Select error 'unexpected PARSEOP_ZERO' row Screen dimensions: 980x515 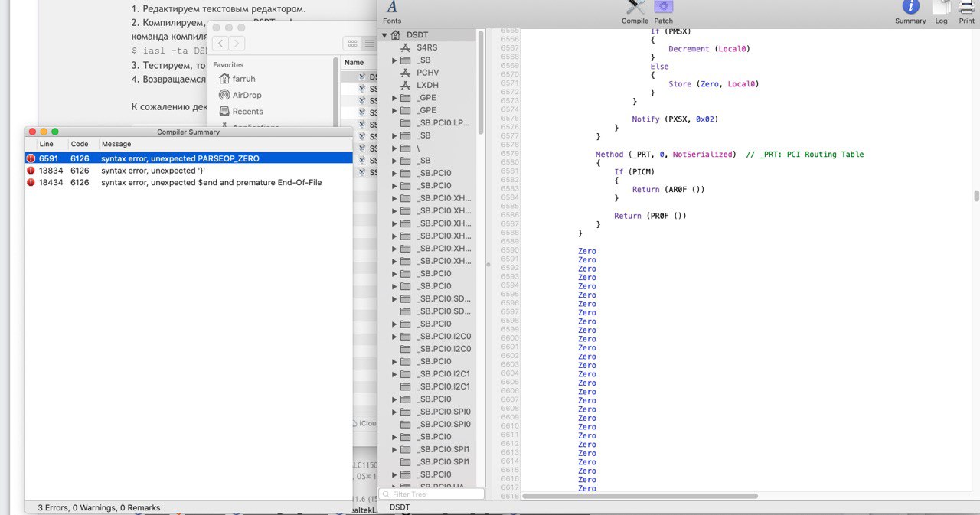188,158
